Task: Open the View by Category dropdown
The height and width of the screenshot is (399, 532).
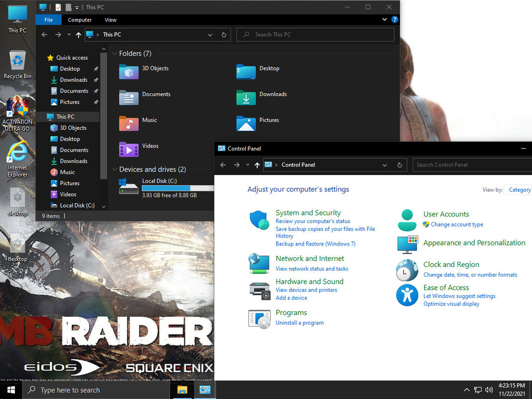Action: 519,190
